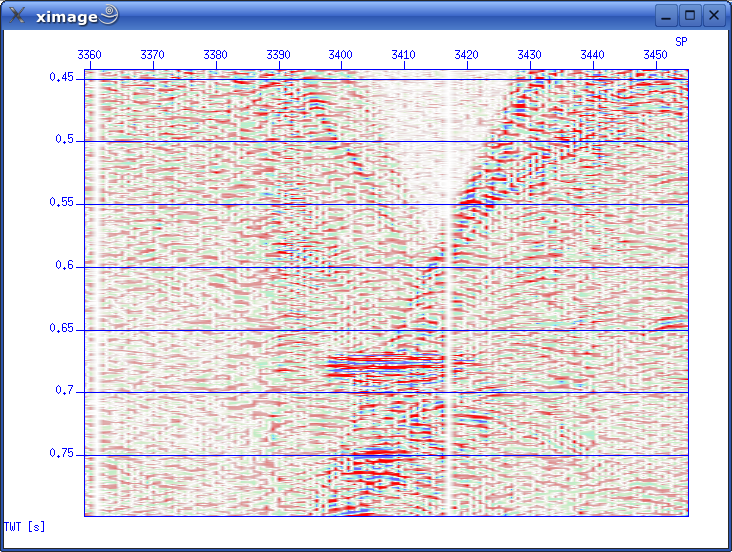732x552 pixels.
Task: Click the 0.45 time axis label
Action: pyautogui.click(x=63, y=77)
